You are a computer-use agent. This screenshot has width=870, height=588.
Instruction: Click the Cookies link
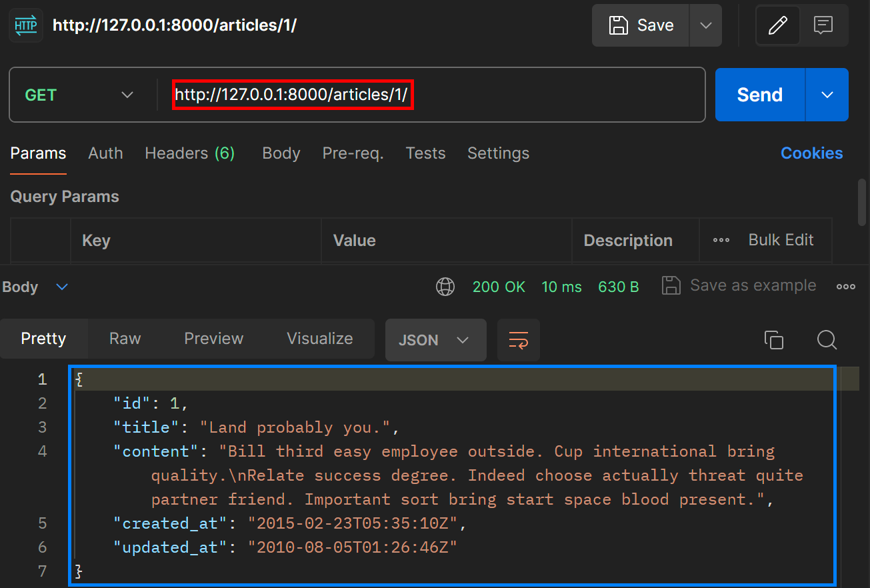(x=811, y=153)
